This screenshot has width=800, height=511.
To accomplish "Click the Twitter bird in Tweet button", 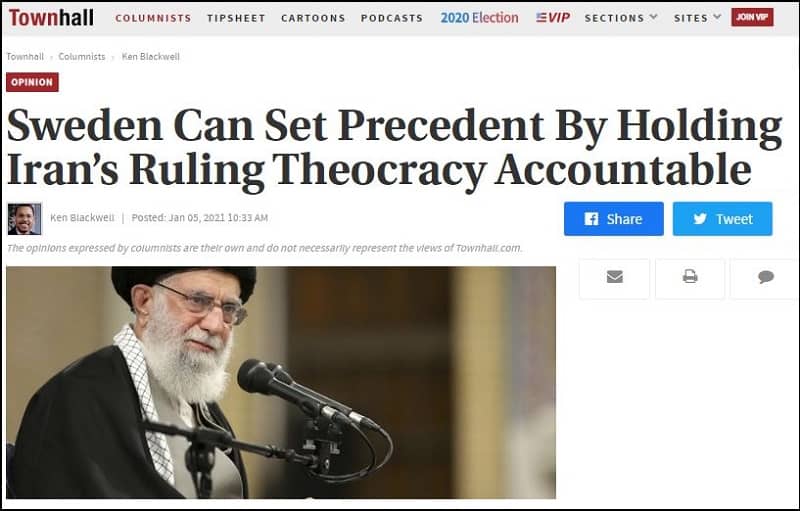I will tap(700, 219).
